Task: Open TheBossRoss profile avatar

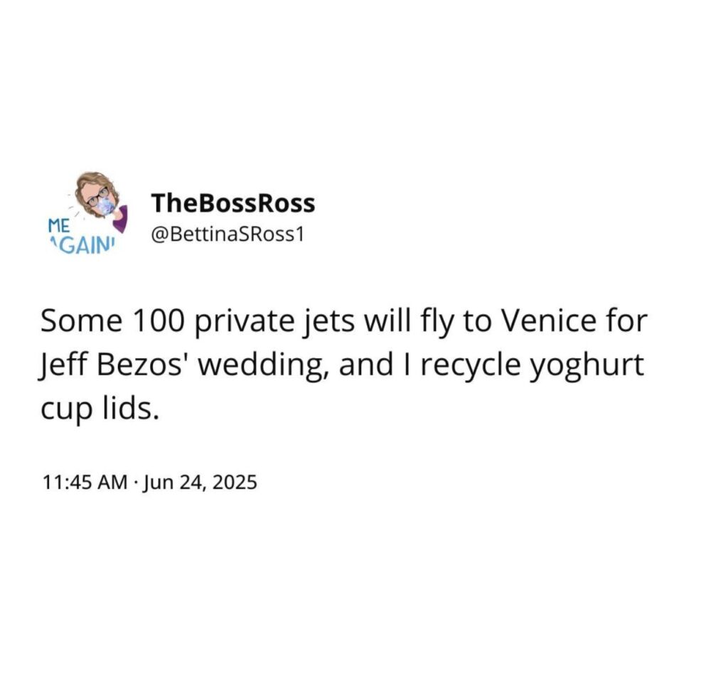Action: point(88,213)
